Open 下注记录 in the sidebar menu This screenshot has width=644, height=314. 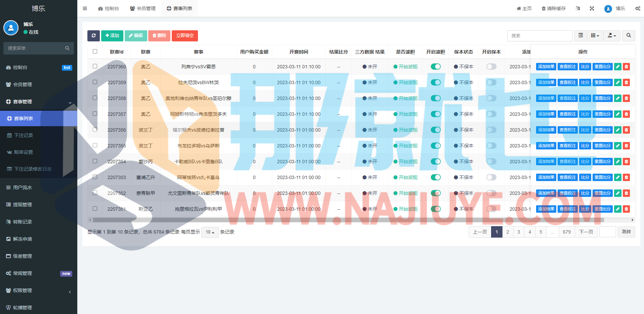tap(24, 135)
